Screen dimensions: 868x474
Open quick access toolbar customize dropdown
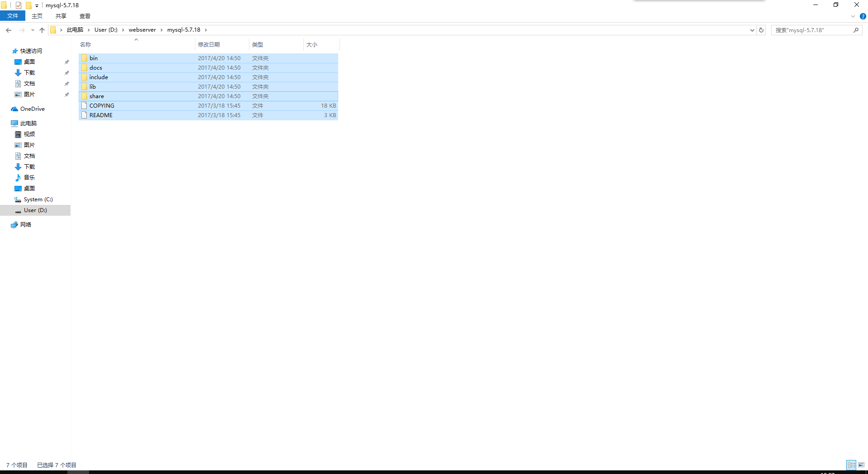(x=37, y=6)
